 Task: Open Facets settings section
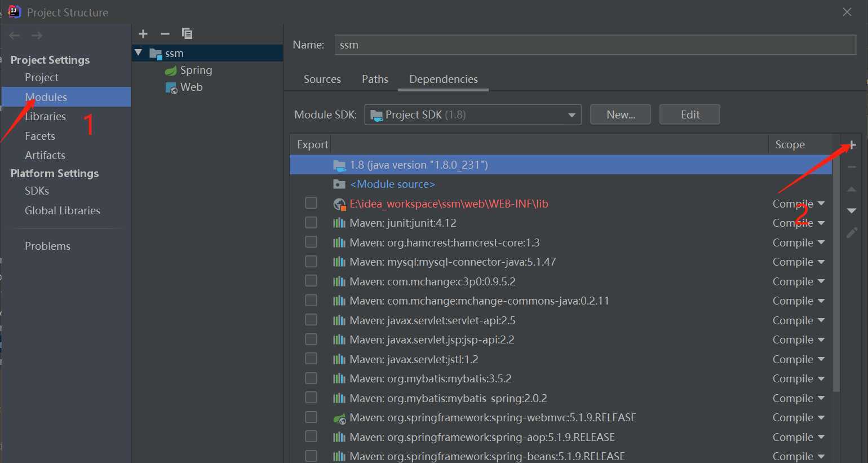pyautogui.click(x=40, y=136)
